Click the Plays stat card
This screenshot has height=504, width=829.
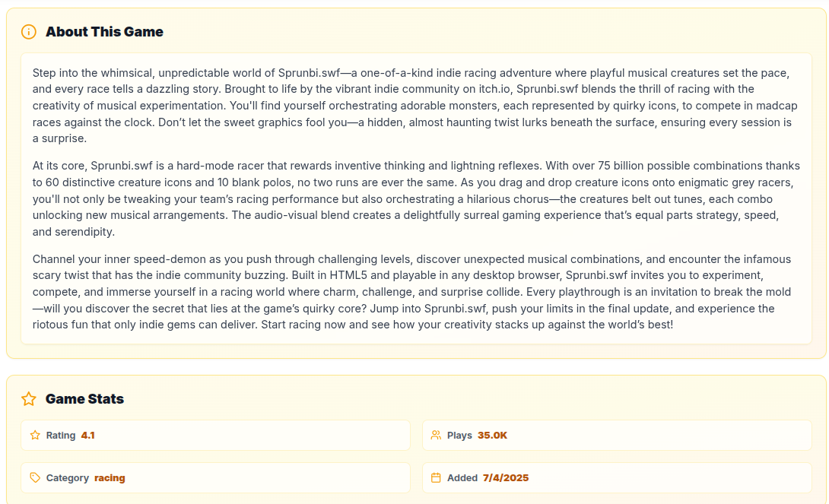(x=617, y=436)
